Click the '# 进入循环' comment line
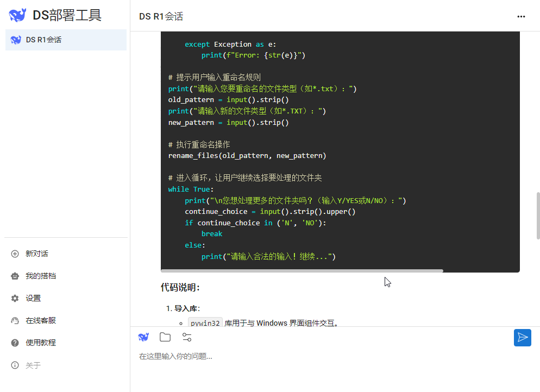The image size is (540, 392). pos(245,178)
